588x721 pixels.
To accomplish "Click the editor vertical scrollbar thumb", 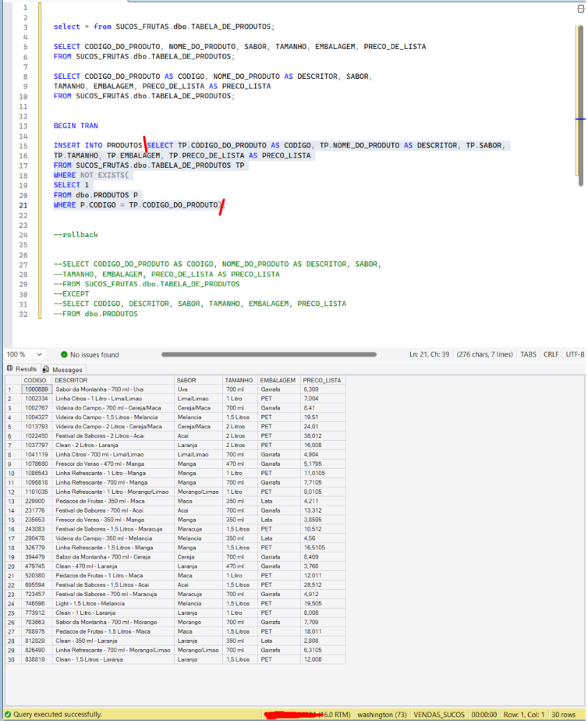I will point(580,106).
